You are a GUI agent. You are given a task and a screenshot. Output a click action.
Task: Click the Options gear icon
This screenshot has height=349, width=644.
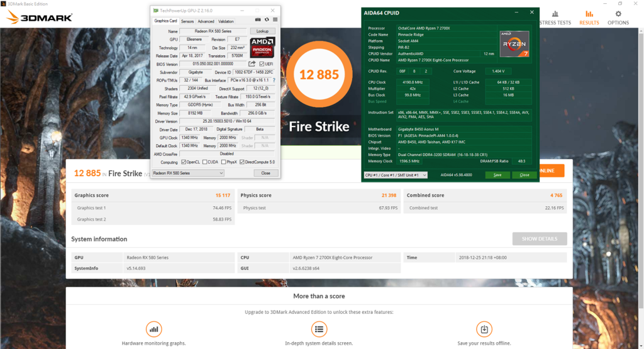tap(618, 14)
